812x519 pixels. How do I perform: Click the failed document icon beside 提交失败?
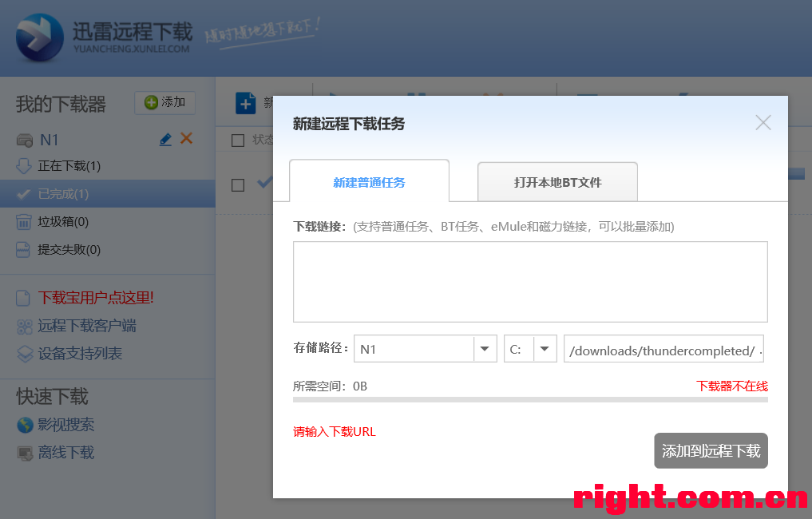(x=23, y=250)
